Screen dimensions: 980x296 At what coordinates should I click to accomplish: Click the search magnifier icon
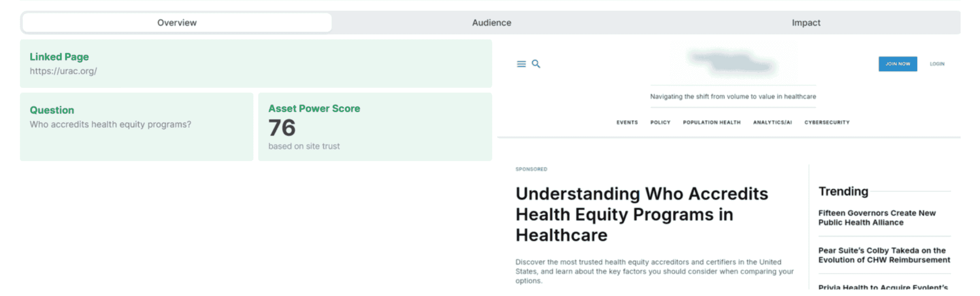pos(536,64)
